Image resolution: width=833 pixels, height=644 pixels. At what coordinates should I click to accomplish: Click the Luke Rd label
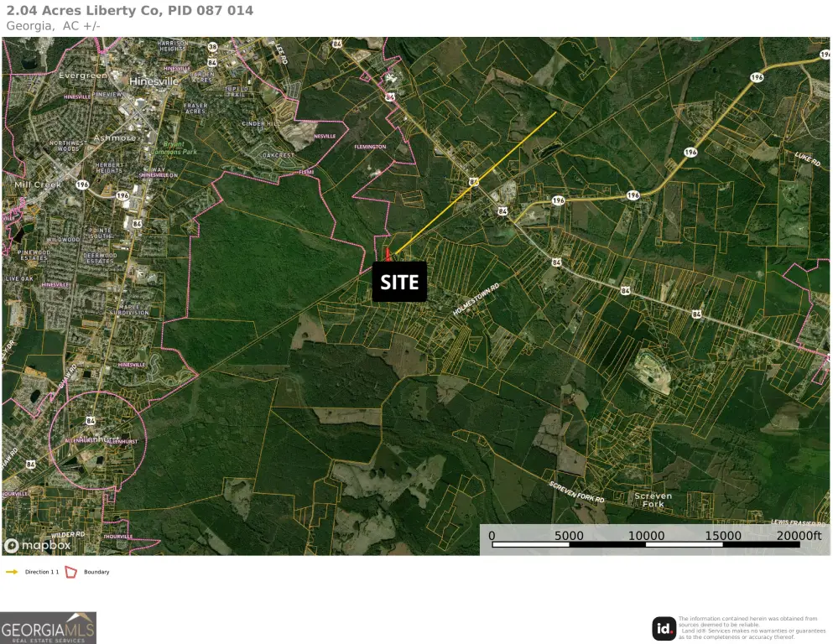[x=808, y=158]
